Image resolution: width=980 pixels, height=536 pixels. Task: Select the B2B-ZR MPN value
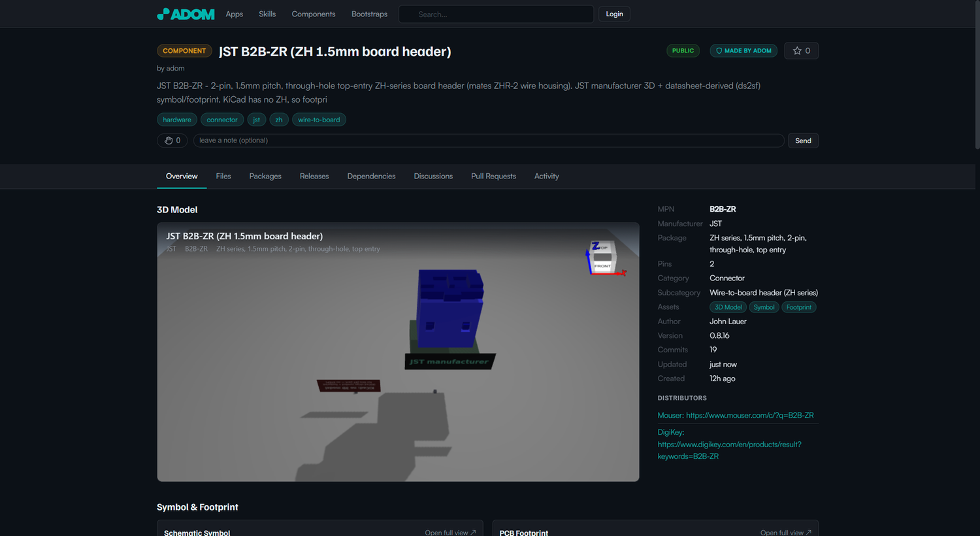(x=723, y=209)
